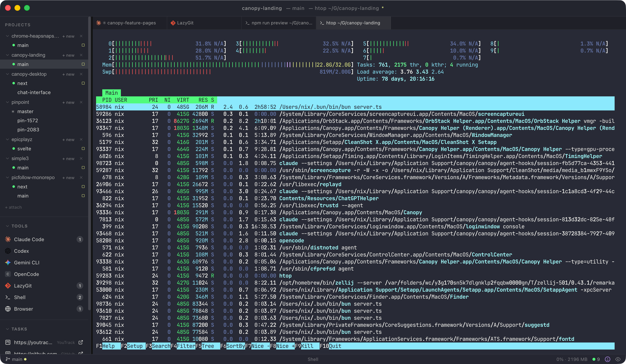Open the LazyGit tool in the sidebar
Viewport: 626px width, 364px height.
click(23, 286)
